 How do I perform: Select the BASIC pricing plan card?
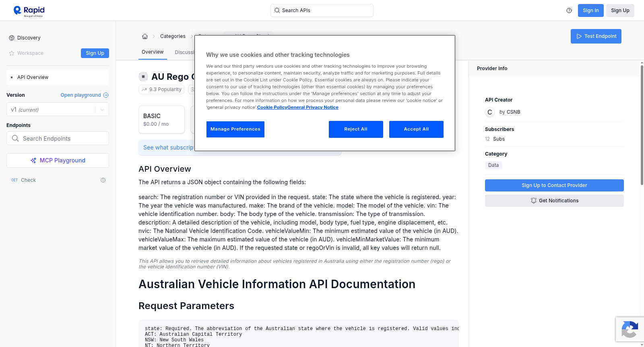(161, 120)
